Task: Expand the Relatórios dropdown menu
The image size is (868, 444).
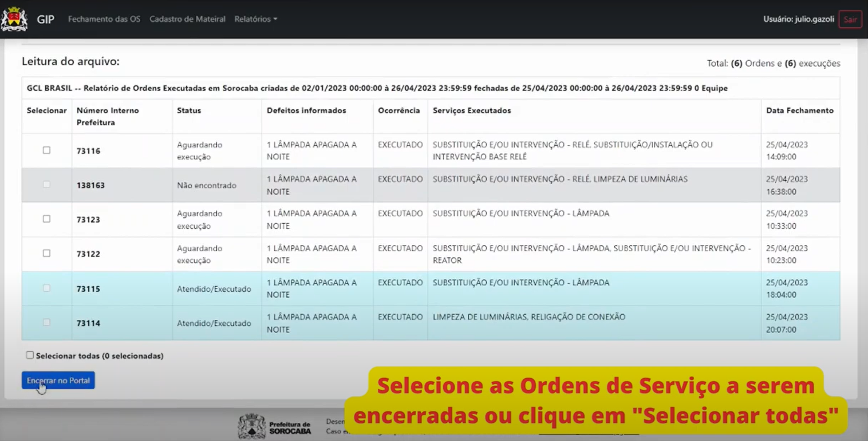Action: pos(255,19)
